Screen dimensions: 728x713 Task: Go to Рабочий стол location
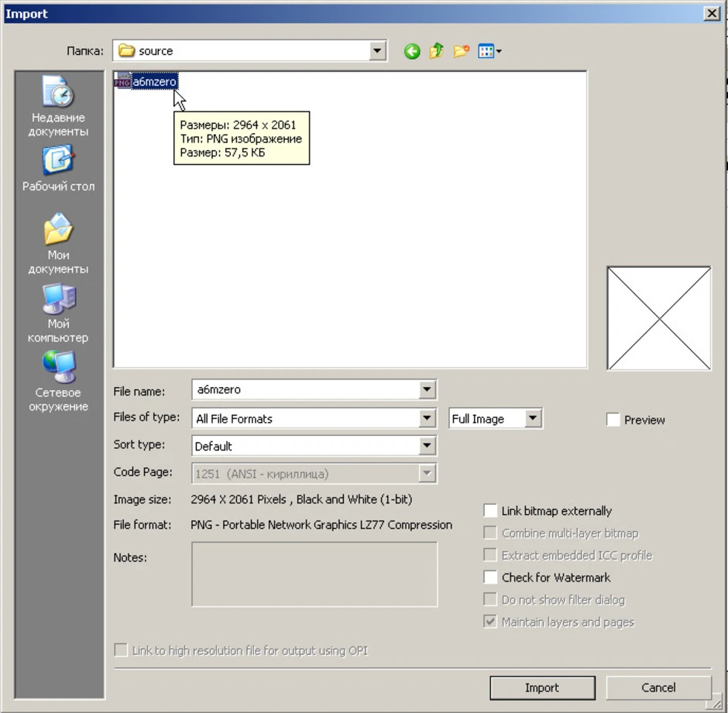point(59,168)
